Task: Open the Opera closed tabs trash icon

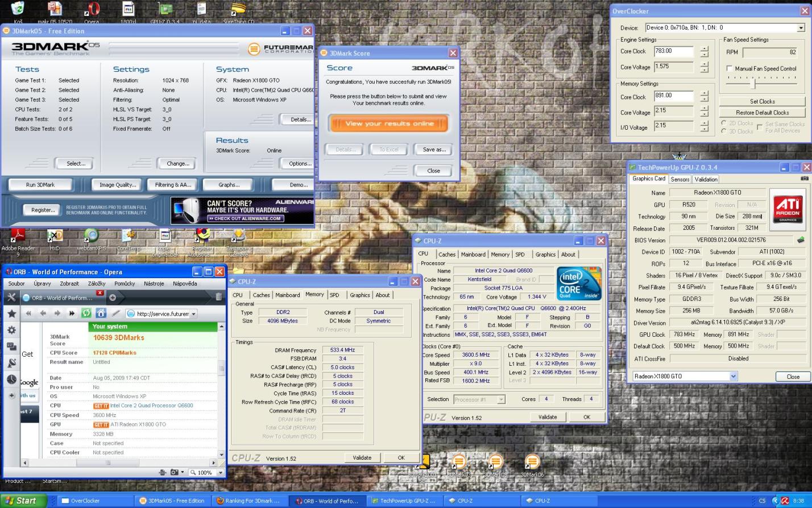Action: pyautogui.click(x=218, y=296)
